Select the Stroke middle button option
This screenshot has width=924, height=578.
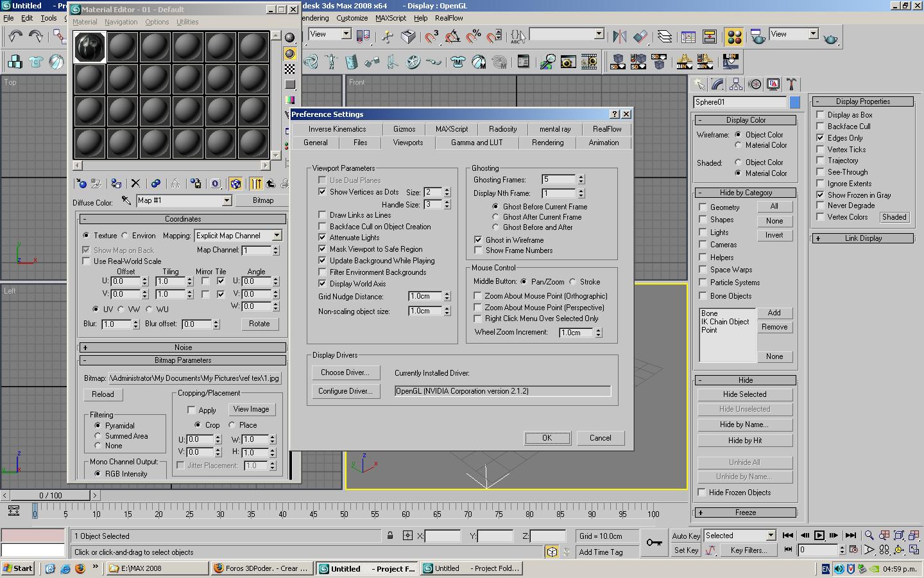coord(573,282)
